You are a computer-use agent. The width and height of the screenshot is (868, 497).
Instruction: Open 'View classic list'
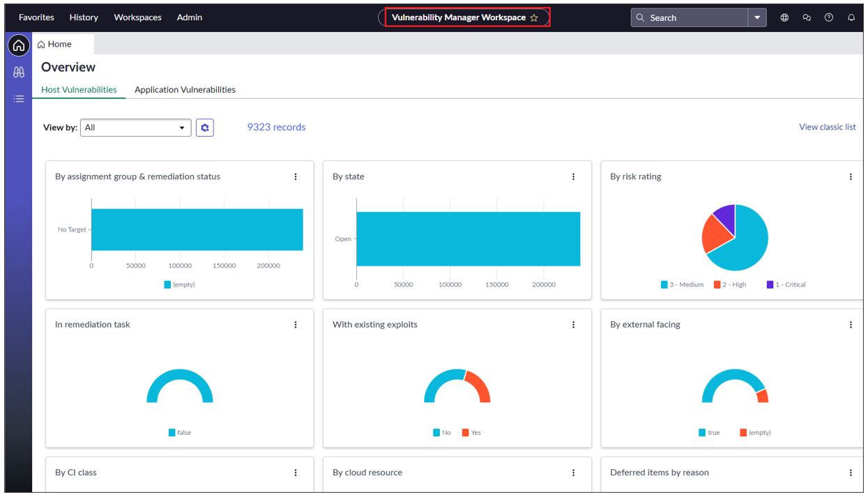tap(827, 127)
